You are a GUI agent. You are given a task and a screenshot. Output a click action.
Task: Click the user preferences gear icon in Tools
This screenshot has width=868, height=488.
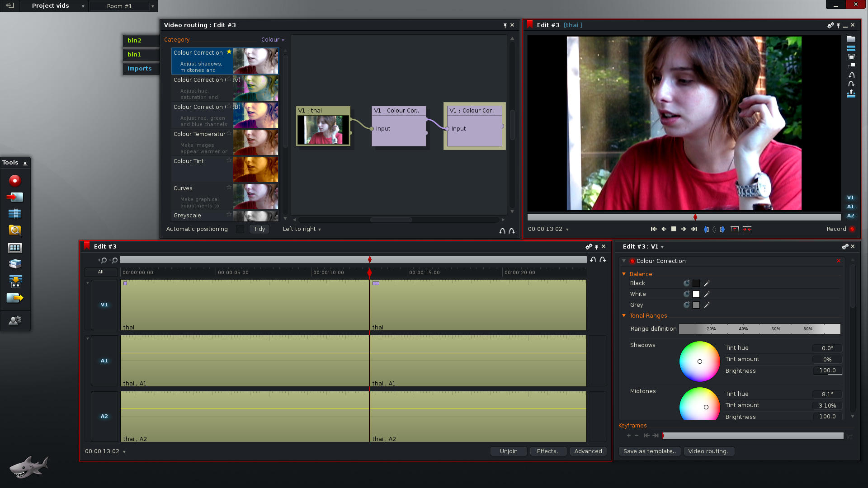pyautogui.click(x=15, y=320)
